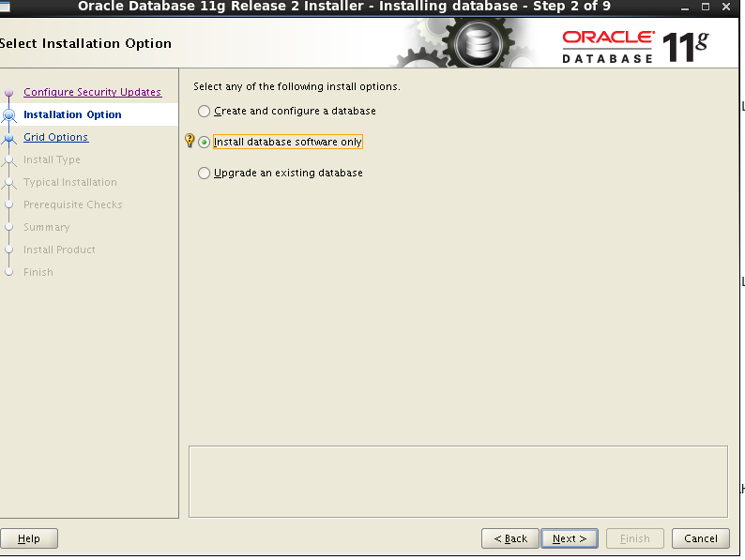Click the Configure Security Updates step bullet
The height and width of the screenshot is (560, 745).
9,92
